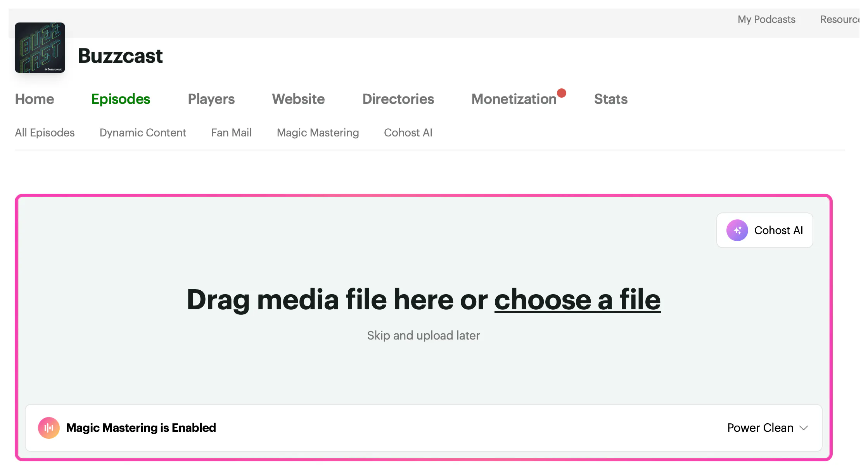Show All Episodes sub-navigation

[45, 133]
